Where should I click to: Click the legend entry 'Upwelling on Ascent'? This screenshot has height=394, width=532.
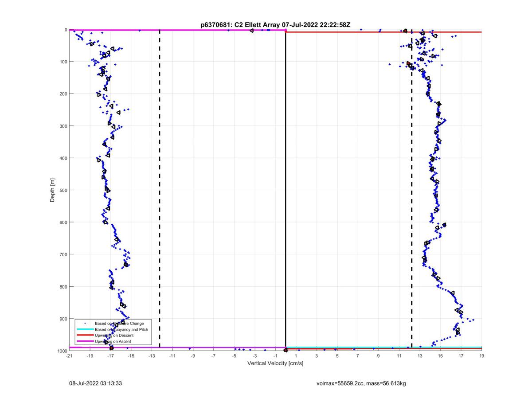point(113,341)
